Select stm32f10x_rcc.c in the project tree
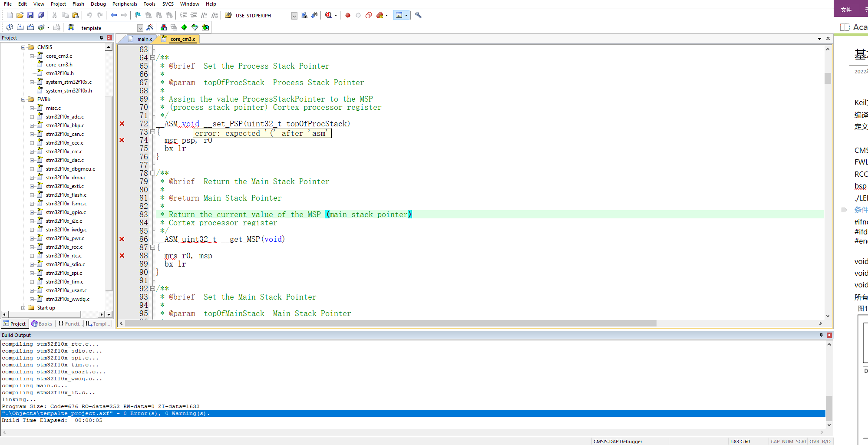 click(x=64, y=247)
